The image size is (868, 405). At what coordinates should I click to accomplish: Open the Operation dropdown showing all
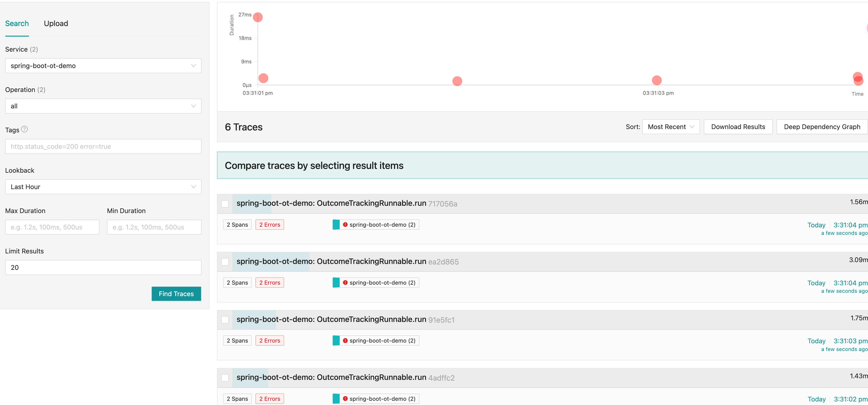[x=103, y=106]
